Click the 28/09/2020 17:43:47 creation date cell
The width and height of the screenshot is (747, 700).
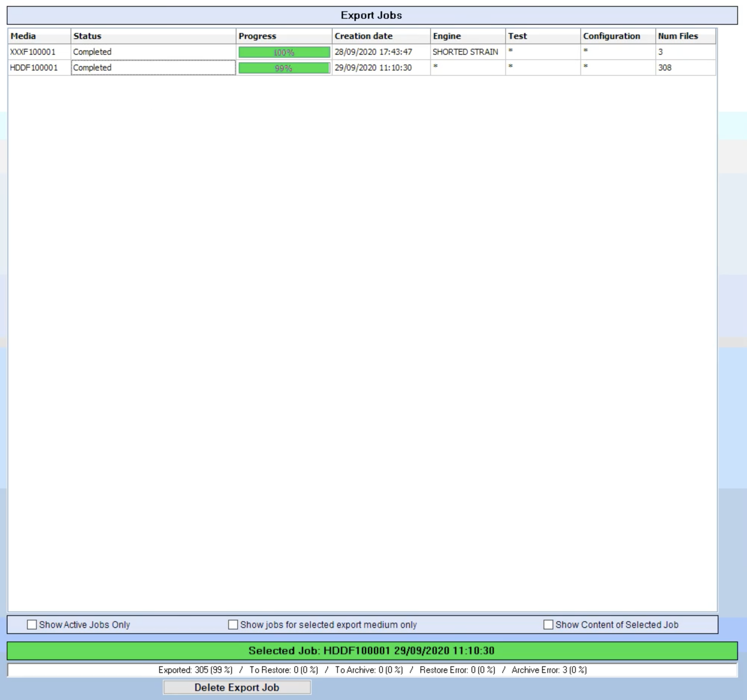373,52
